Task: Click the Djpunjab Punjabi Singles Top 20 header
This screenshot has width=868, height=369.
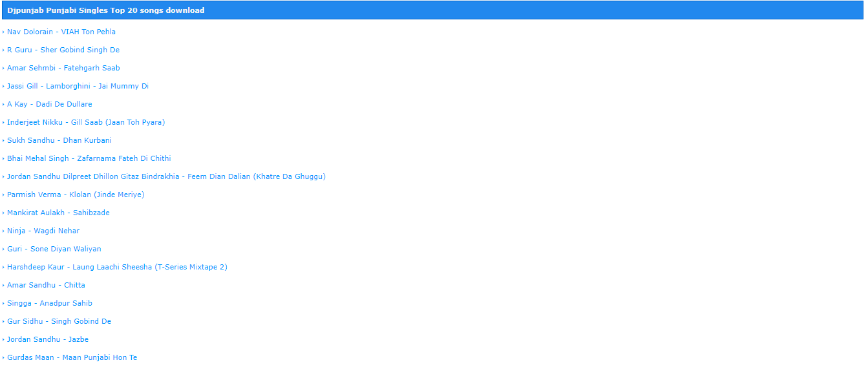Action: click(432, 10)
